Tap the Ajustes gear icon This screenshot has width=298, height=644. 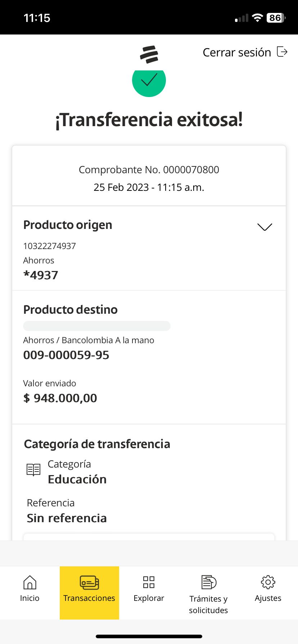click(268, 582)
